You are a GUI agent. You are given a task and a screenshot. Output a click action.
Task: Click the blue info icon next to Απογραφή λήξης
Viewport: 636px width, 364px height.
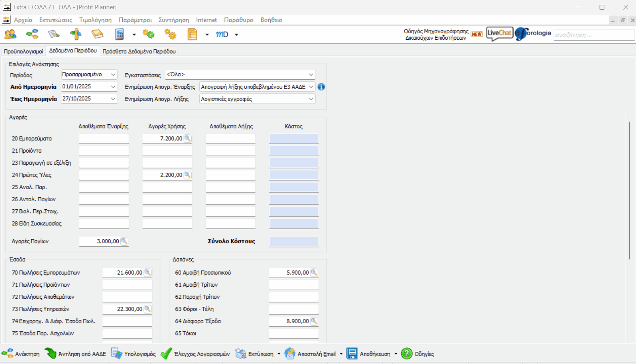pyautogui.click(x=321, y=87)
